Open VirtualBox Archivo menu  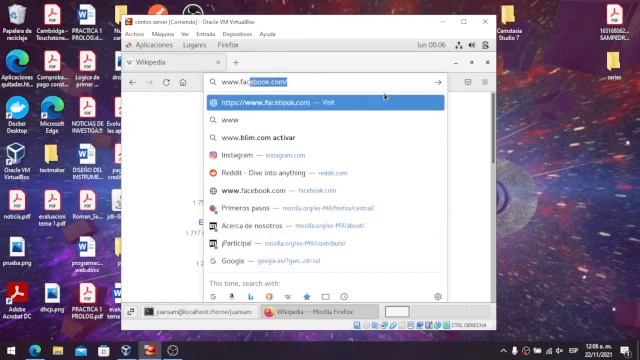135,34
